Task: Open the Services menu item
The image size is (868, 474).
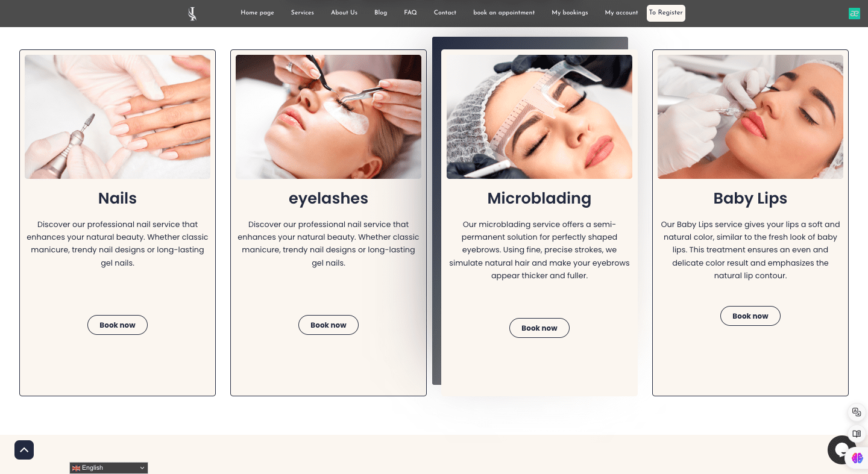Action: coord(302,13)
